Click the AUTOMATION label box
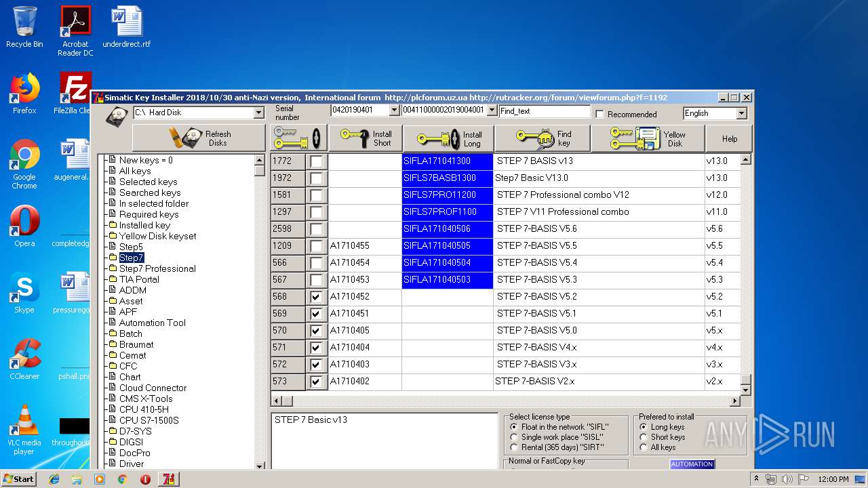868x488 pixels. pyautogui.click(x=692, y=464)
